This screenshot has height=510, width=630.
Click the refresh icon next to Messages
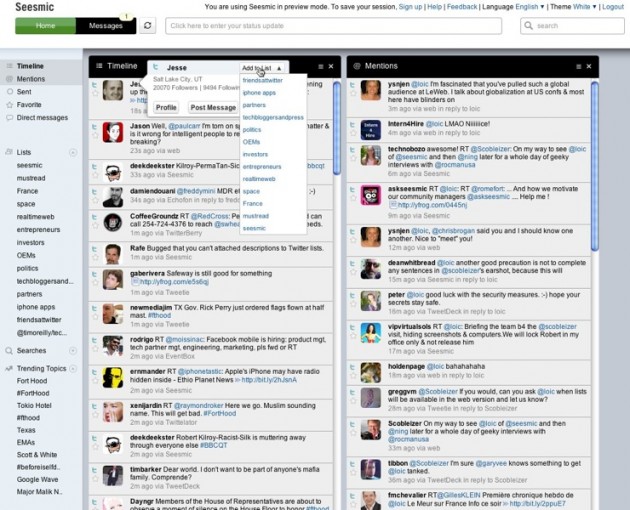(x=147, y=26)
